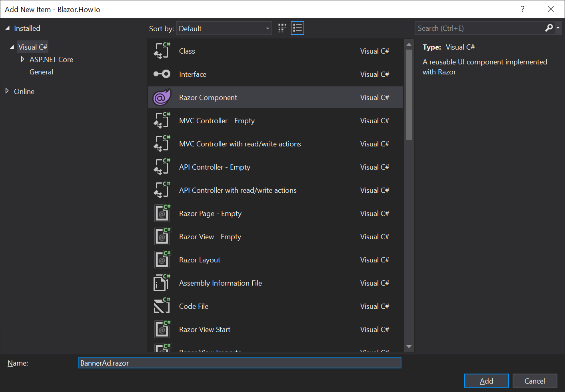The height and width of the screenshot is (392, 565).
Task: Click the Razor Page - Empty template icon
Action: 162,213
